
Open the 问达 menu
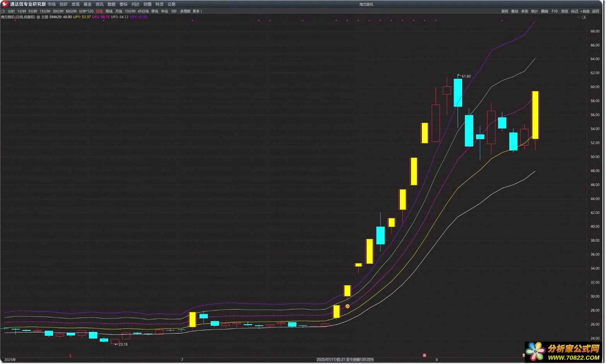click(135, 4)
